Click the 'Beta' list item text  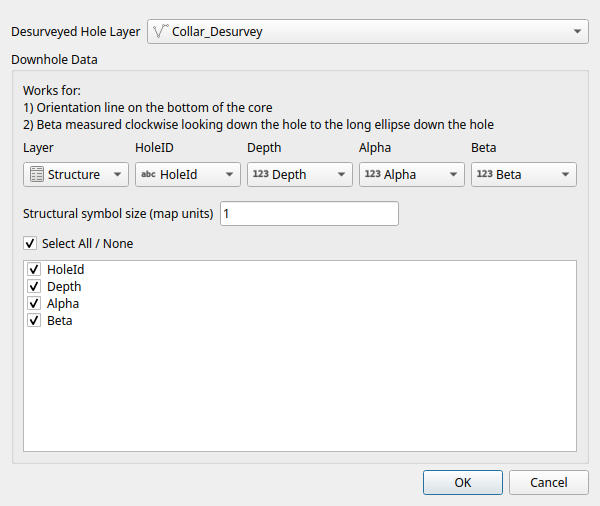59,321
